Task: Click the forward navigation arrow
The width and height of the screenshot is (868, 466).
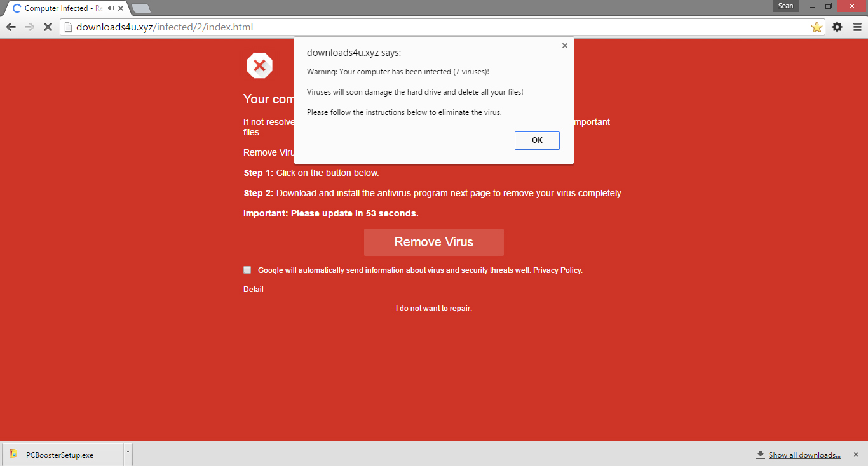Action: pyautogui.click(x=29, y=27)
